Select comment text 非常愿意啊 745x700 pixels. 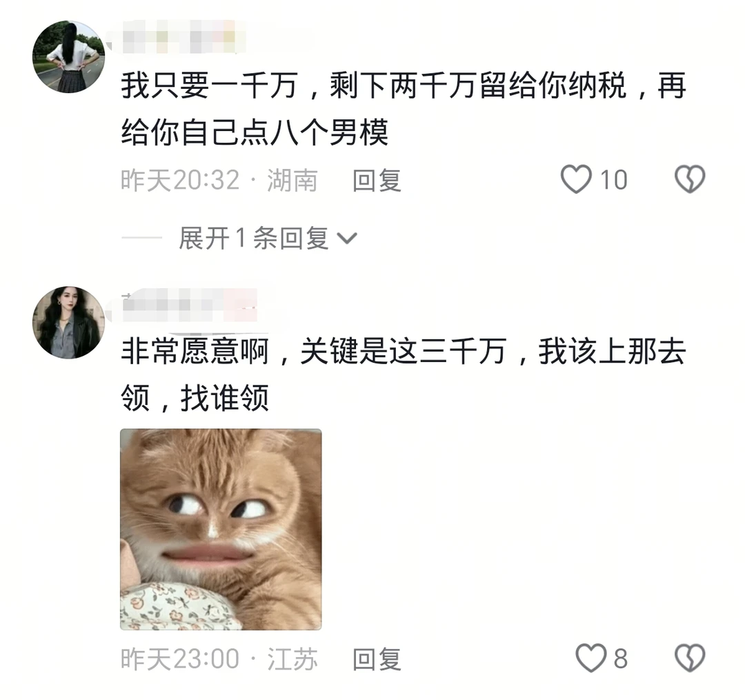[195, 352]
